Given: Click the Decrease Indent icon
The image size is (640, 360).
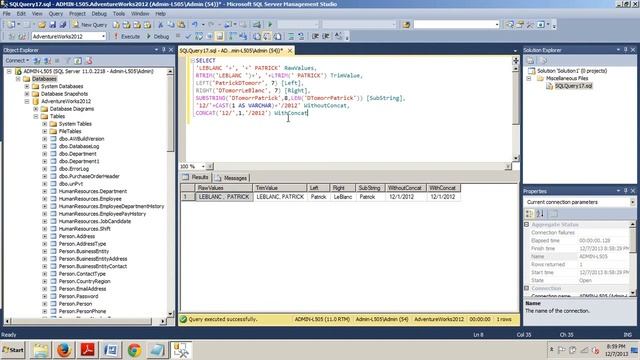Looking at the screenshot, I should point(315,36).
